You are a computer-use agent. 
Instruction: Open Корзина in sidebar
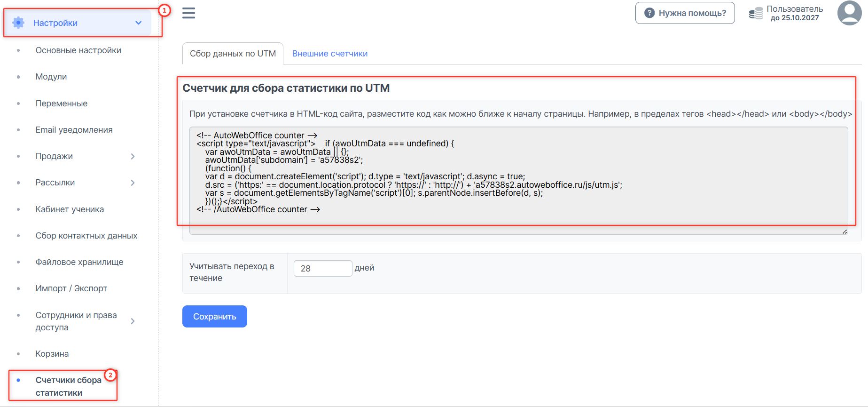pos(52,354)
